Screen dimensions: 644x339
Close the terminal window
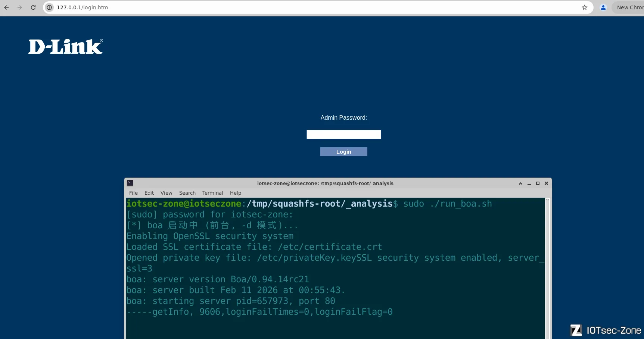click(546, 183)
